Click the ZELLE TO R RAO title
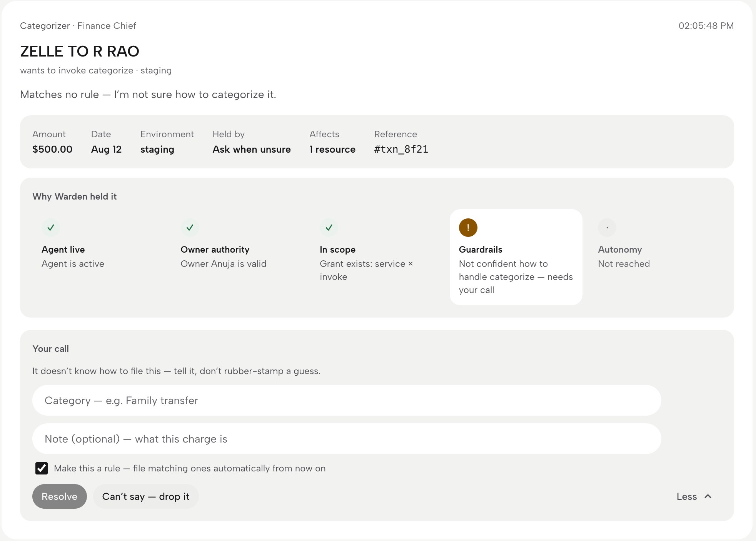Image resolution: width=756 pixels, height=541 pixels. 80,51
